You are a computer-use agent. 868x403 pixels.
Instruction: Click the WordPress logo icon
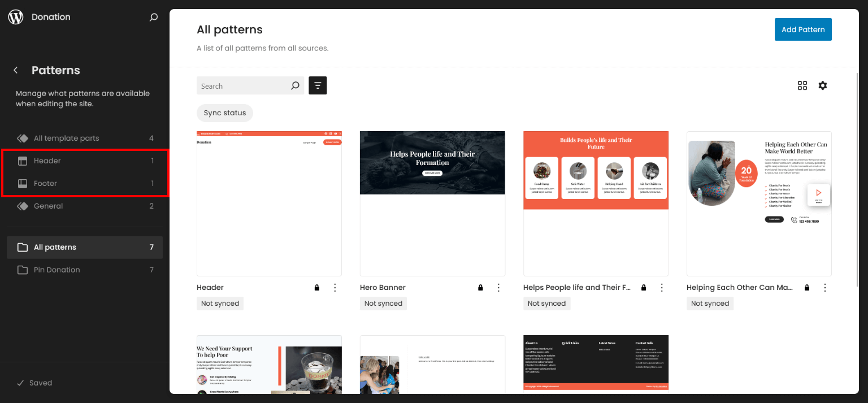(x=16, y=17)
